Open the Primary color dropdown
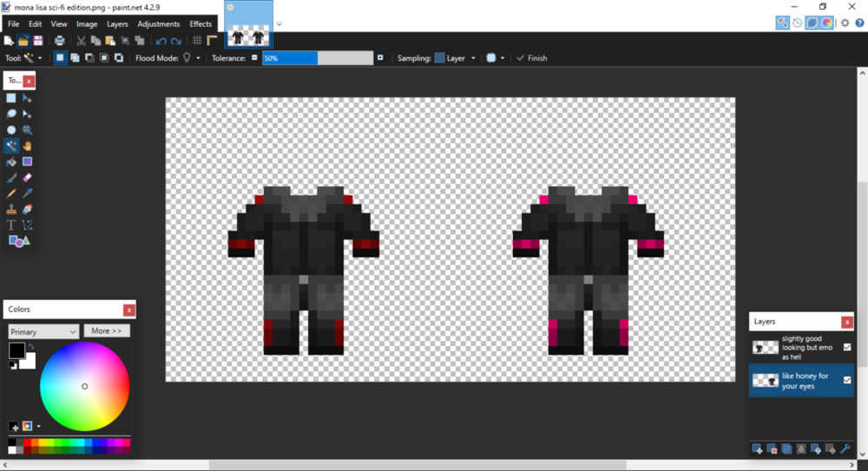868x471 pixels. point(43,331)
